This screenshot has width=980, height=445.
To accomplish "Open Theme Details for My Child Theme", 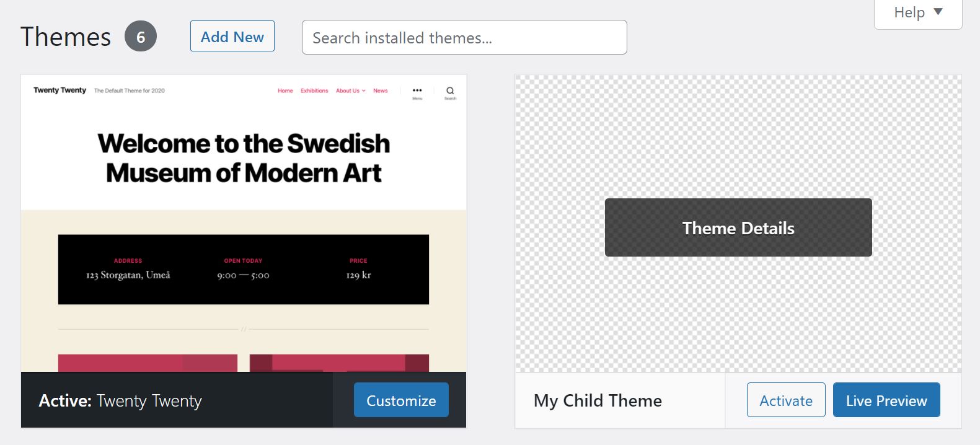I will click(x=738, y=227).
